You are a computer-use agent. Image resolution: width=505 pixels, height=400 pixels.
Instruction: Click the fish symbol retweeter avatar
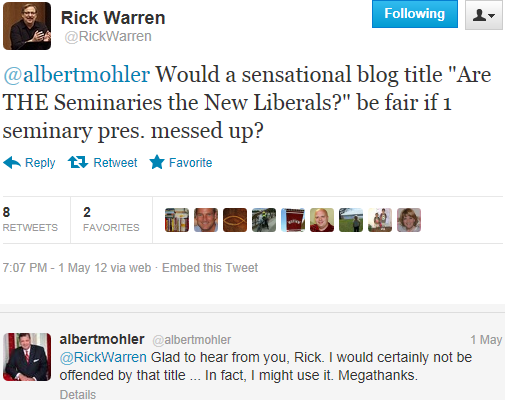pyautogui.click(x=235, y=220)
